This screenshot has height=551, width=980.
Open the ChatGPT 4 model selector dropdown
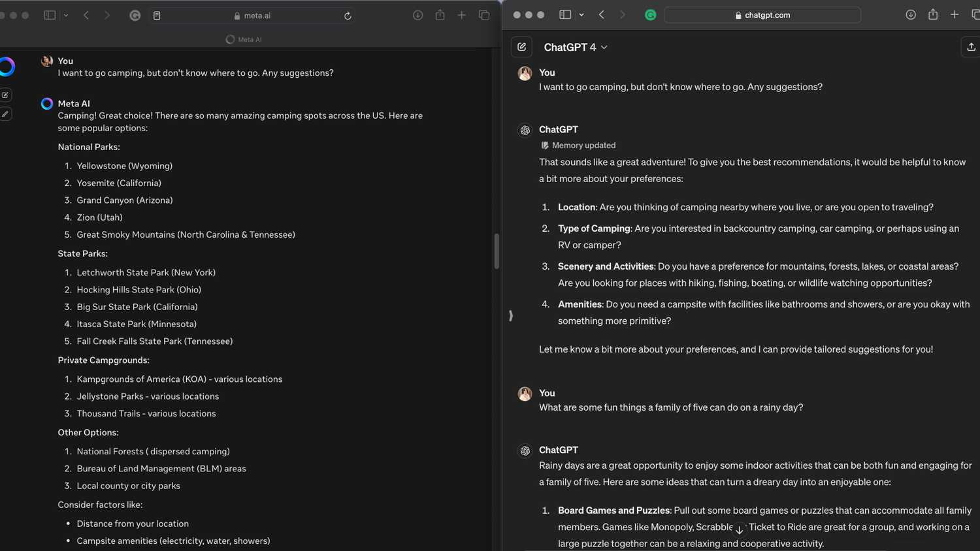coord(575,47)
